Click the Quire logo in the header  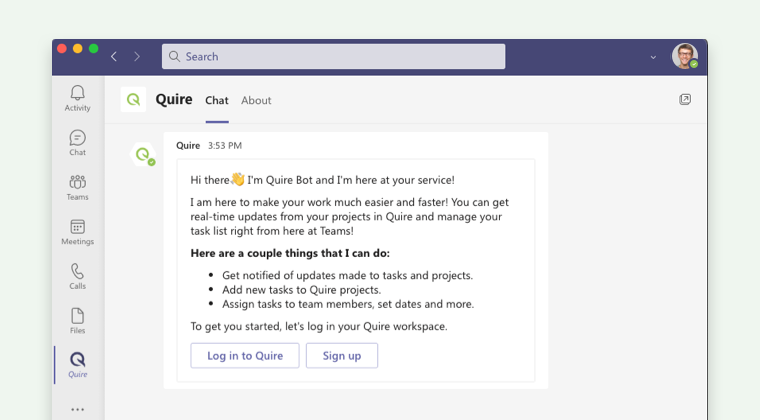coord(133,100)
